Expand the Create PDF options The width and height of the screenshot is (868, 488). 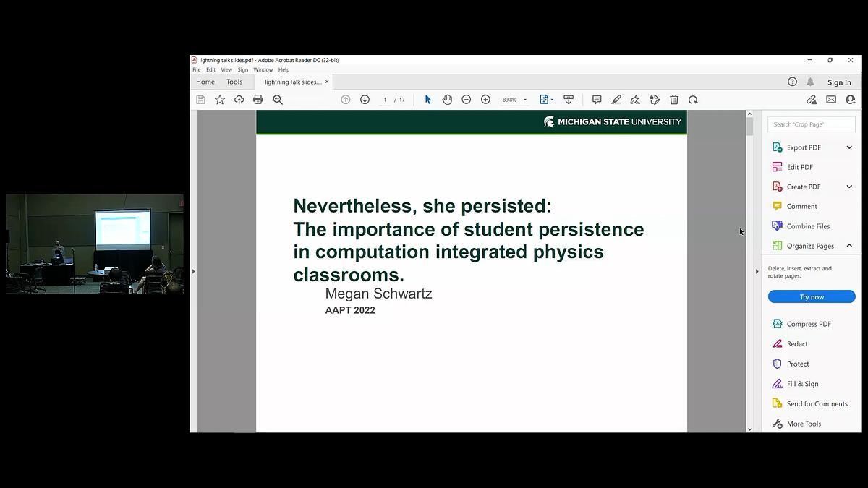(849, 187)
